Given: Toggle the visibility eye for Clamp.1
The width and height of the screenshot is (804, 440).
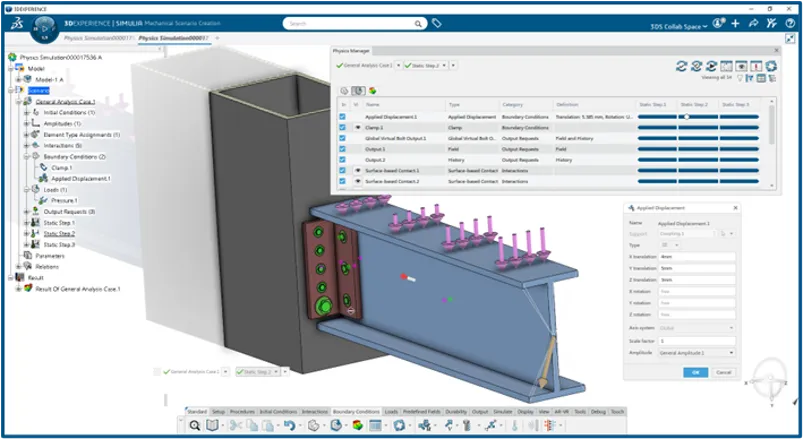Looking at the screenshot, I should [x=357, y=128].
